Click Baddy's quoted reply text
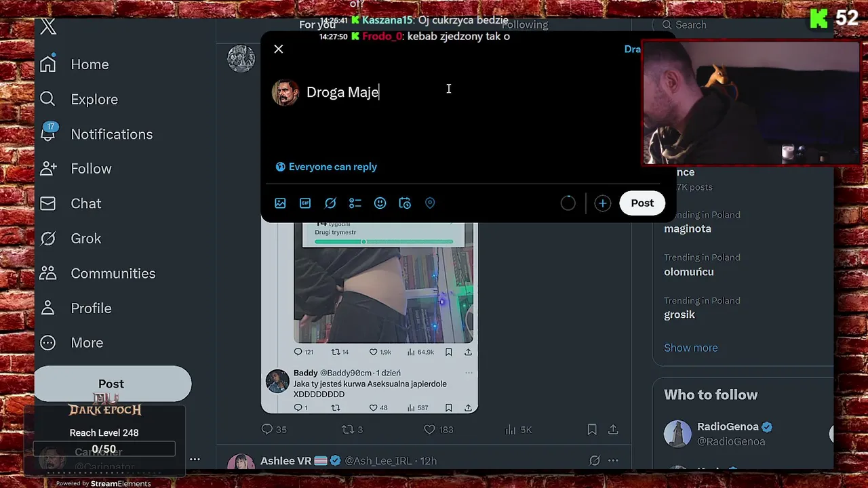The image size is (868, 488). point(370,389)
